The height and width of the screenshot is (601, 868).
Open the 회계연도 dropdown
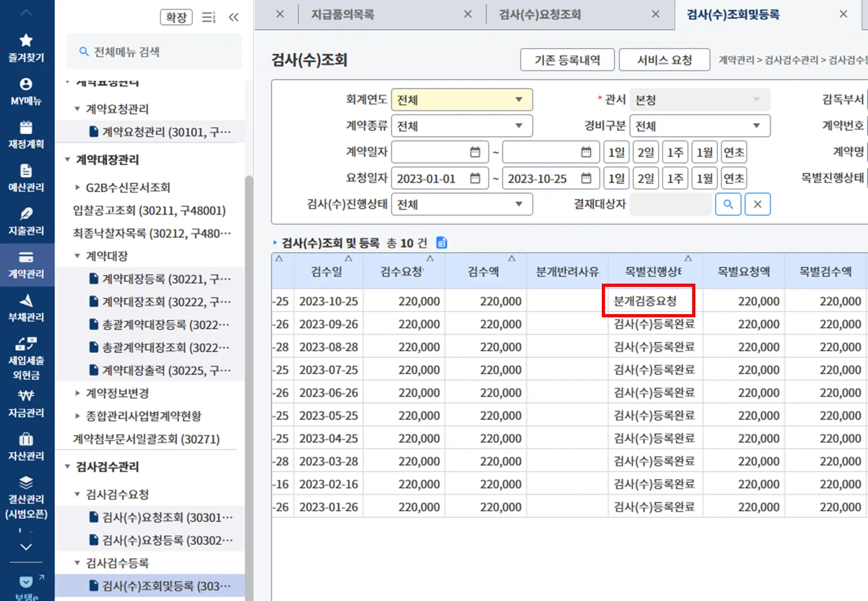462,100
